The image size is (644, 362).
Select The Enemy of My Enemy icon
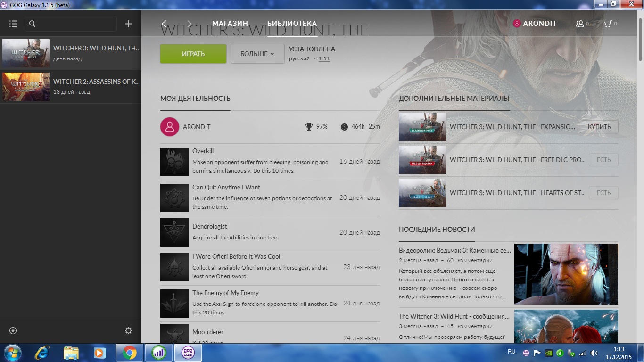174,303
